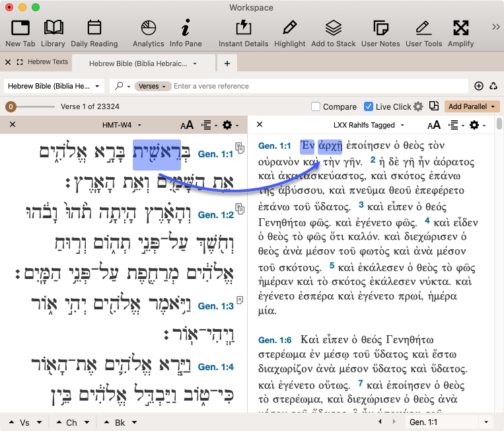Screen dimensions: 504x431
Task: Click the Analytics toolbar icon
Action: pyautogui.click(x=148, y=33)
